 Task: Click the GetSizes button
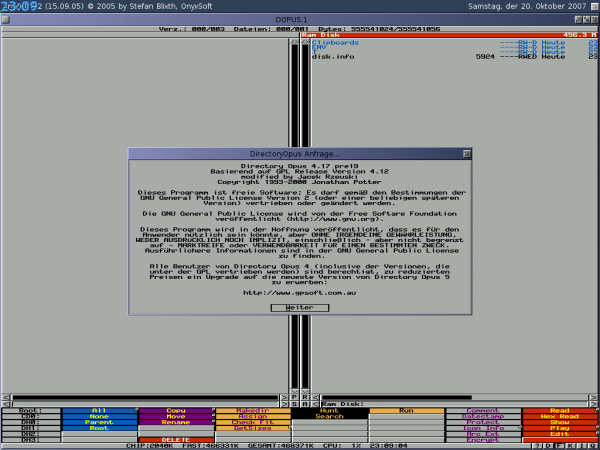click(253, 428)
